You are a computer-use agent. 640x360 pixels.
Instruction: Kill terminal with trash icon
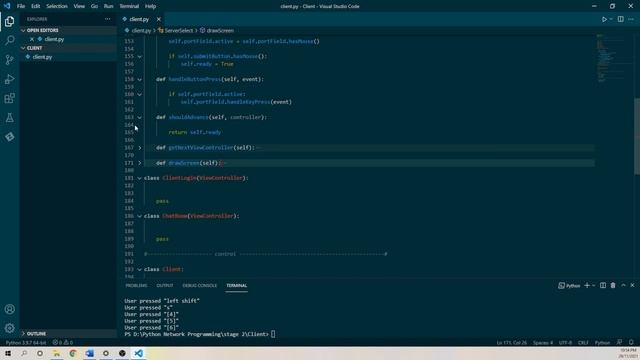[613, 285]
